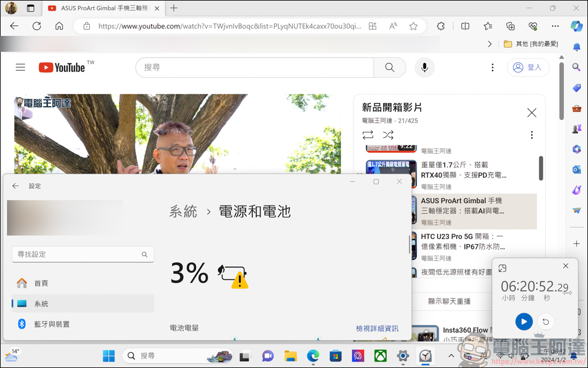This screenshot has width=588, height=368.
Task: Toggle playlist shuffle icon
Action: (388, 135)
